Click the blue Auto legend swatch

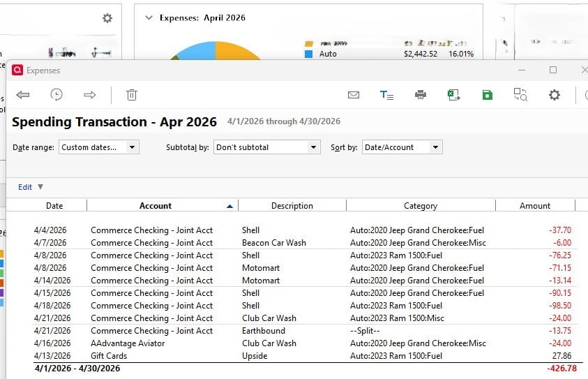click(x=309, y=54)
